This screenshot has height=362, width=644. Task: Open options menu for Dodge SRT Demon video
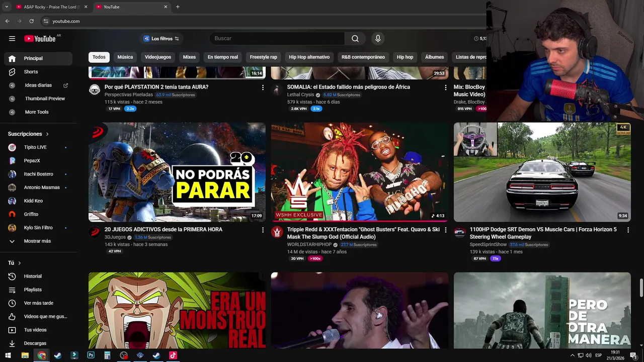628,230
